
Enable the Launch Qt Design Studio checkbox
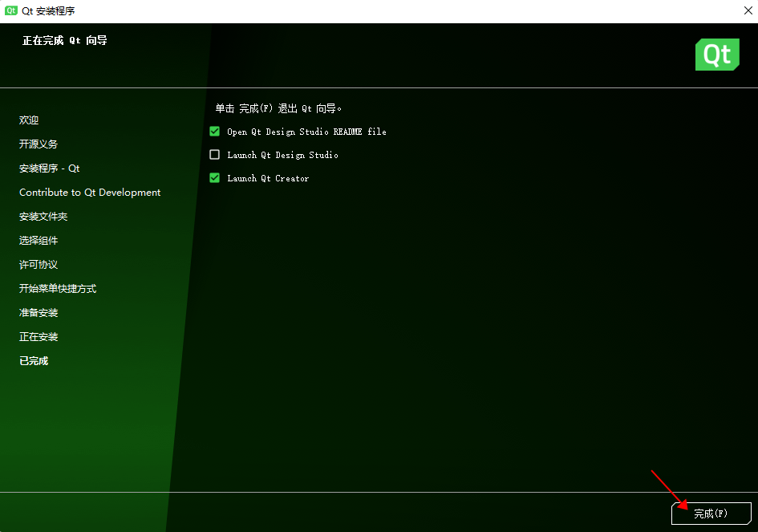[215, 155]
